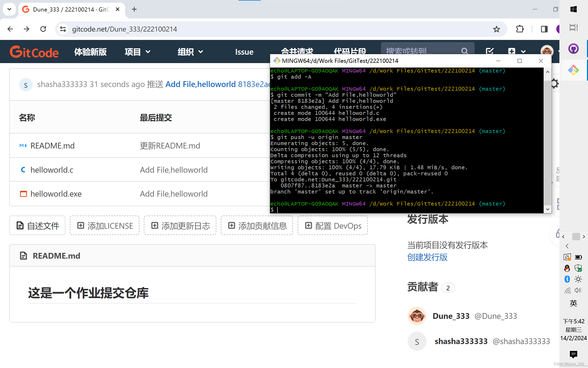This screenshot has height=368, width=588.
Task: Open the notification center icon
Action: 573,354
